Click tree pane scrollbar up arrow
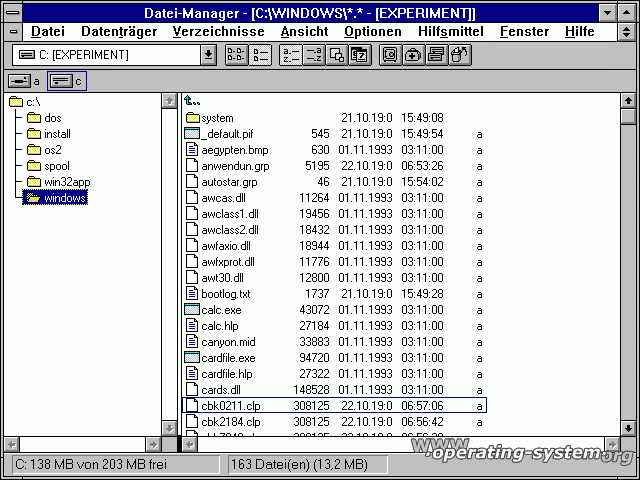The image size is (640, 480). tap(169, 101)
